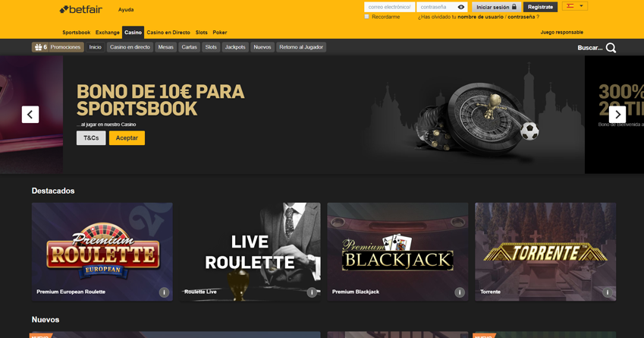This screenshot has width=644, height=338.
Task: Open Casino en Directo top tab
Action: tap(168, 33)
